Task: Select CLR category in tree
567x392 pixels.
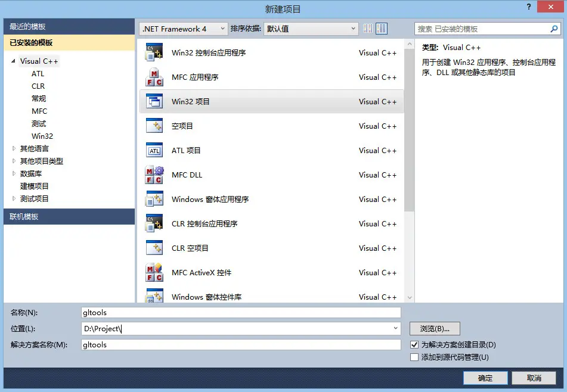Action: click(x=38, y=86)
